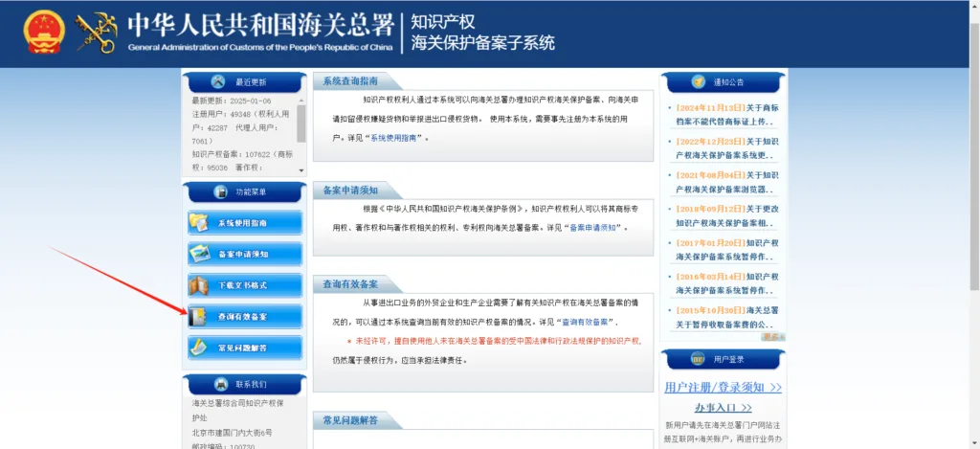Follow the “查询有效备案” link in the paragraph
This screenshot has height=449, width=980.
585,322
